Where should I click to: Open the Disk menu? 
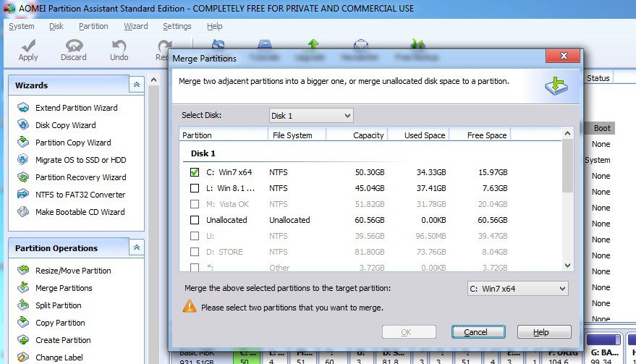[56, 26]
